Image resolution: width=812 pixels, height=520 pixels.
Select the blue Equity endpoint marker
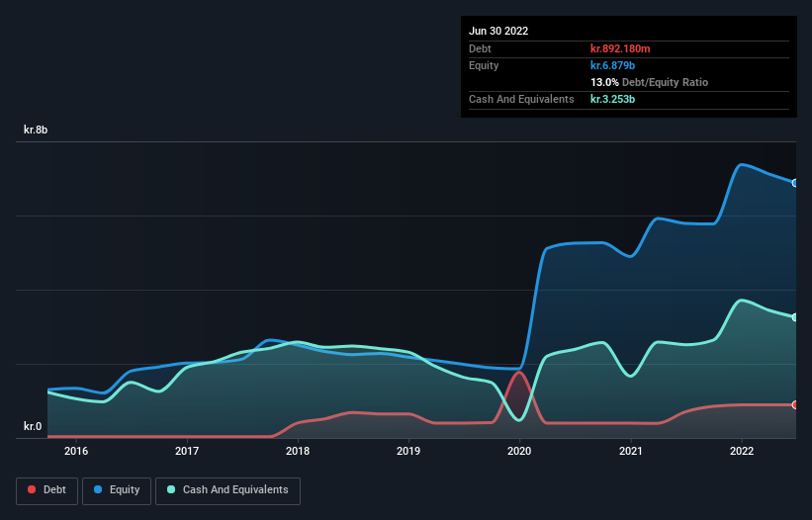click(x=795, y=183)
